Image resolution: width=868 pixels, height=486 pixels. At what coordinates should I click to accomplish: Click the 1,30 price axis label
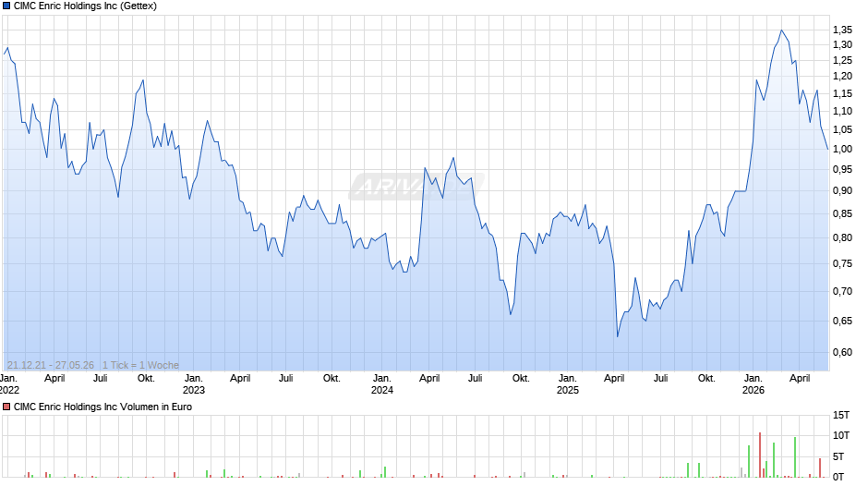(842, 45)
